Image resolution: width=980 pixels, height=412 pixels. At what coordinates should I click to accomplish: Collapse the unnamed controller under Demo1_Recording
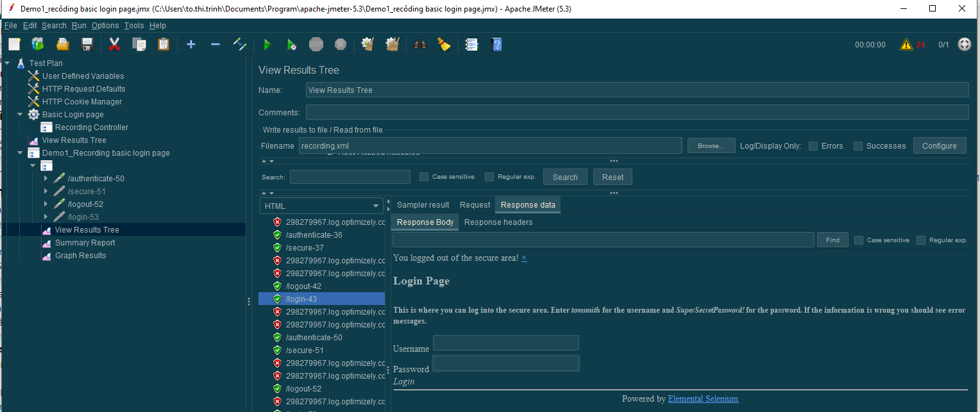(33, 166)
